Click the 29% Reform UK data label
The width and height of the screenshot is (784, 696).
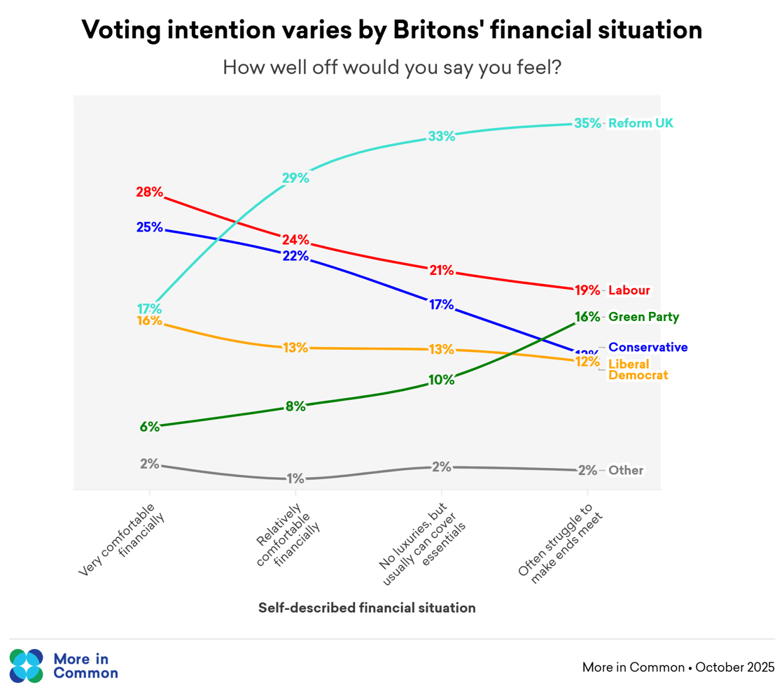pyautogui.click(x=295, y=178)
